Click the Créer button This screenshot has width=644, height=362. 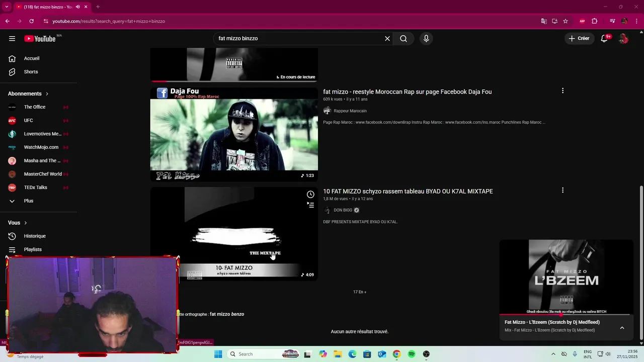579,38
